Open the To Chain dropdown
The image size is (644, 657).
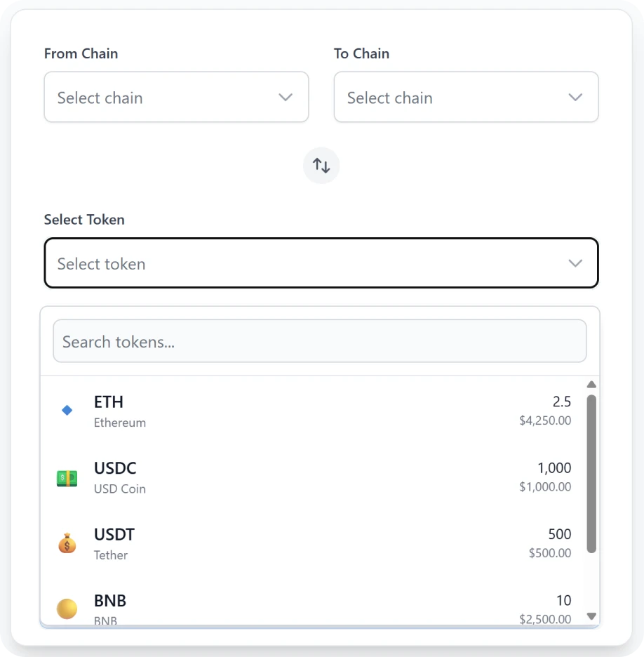(x=466, y=97)
